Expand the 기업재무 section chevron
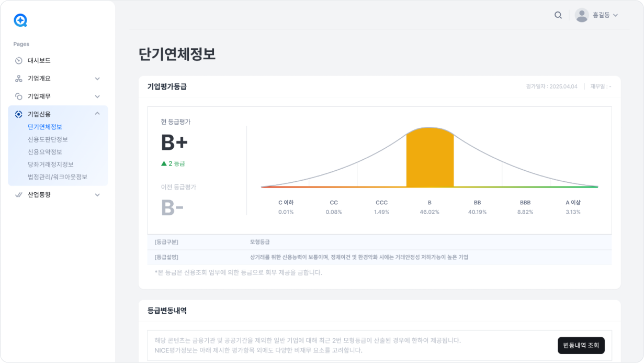 click(97, 96)
